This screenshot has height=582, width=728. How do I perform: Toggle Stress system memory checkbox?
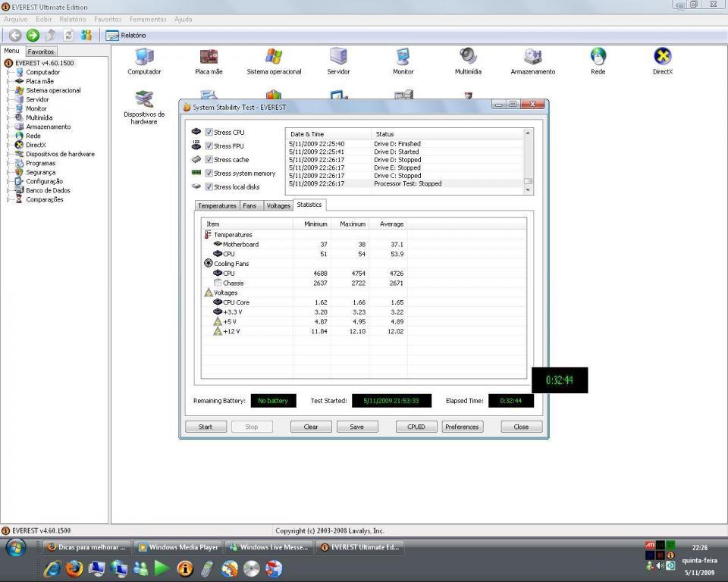pyautogui.click(x=209, y=173)
